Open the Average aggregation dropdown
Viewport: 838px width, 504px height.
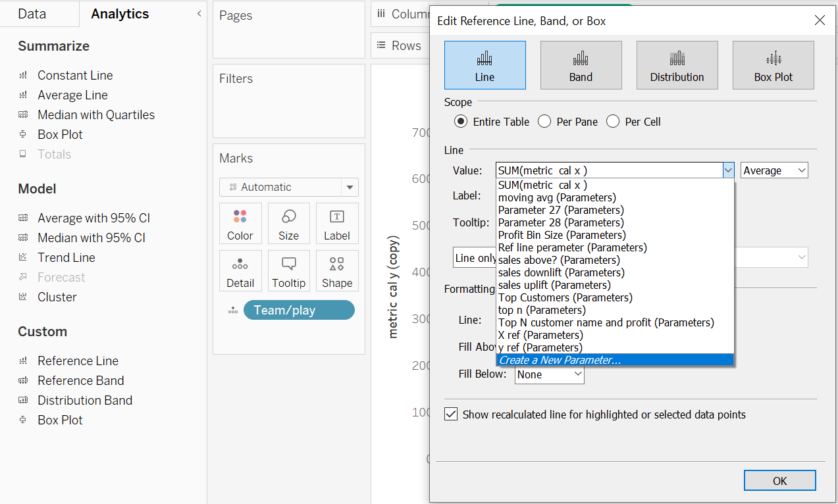[774, 170]
